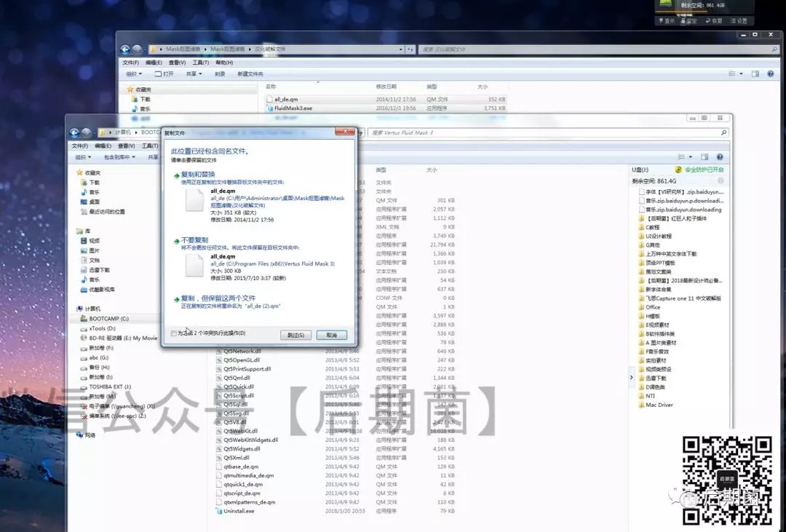The height and width of the screenshot is (532, 786).
Task: Select 视频 library in navigation pane
Action: pyautogui.click(x=94, y=241)
